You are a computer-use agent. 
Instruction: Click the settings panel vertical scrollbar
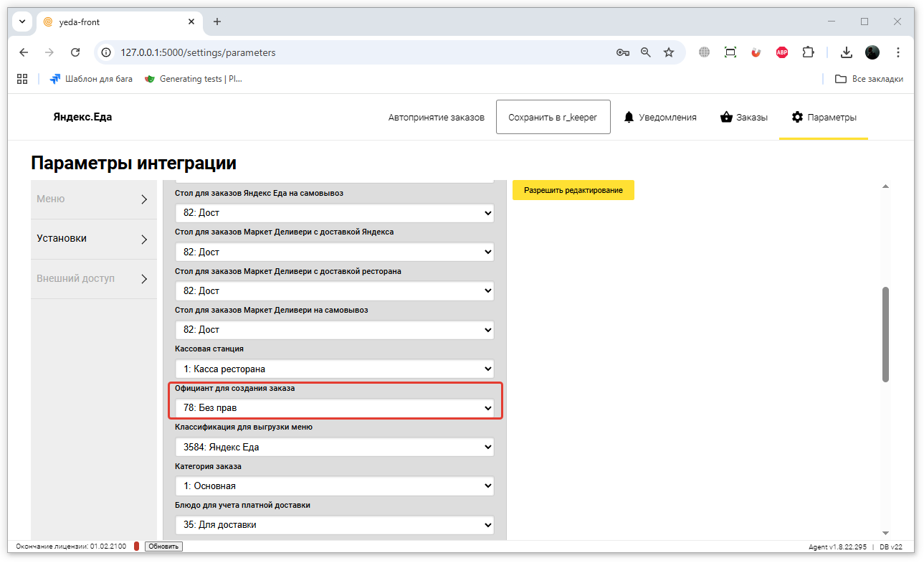(885, 334)
